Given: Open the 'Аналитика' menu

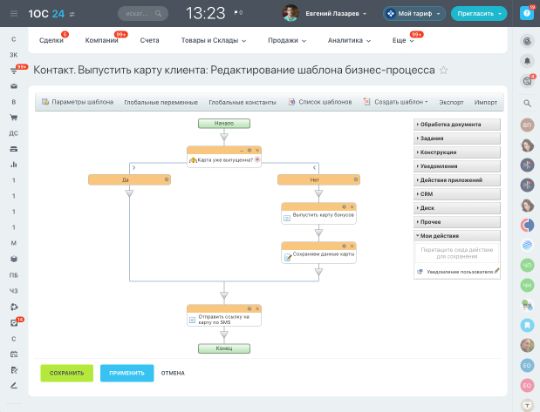Looking at the screenshot, I should click(349, 41).
